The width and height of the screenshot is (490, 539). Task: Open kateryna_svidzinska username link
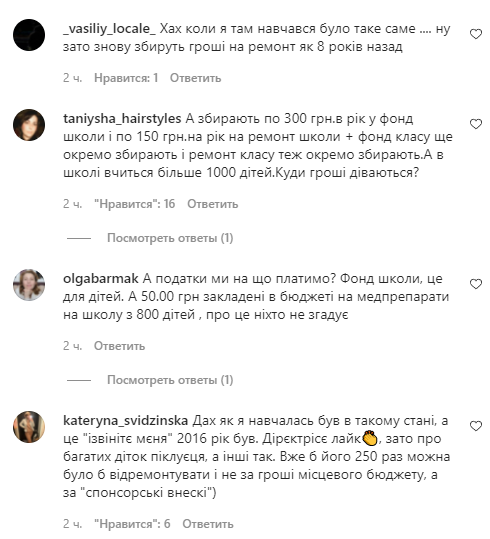click(x=126, y=421)
